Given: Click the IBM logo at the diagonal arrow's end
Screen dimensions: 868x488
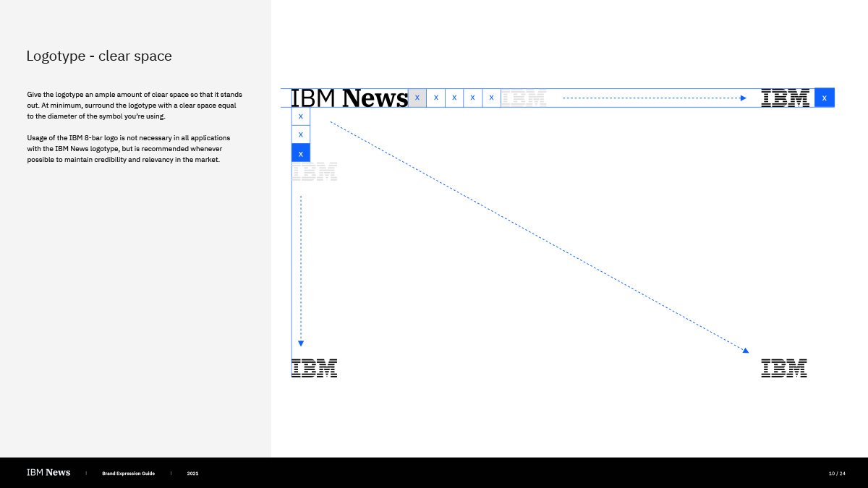Looking at the screenshot, I should tap(784, 368).
